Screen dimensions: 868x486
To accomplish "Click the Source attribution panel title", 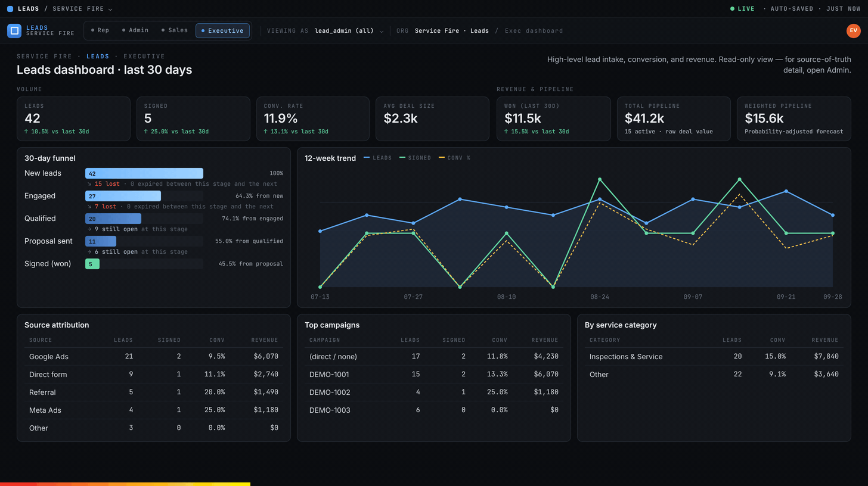I will point(57,325).
